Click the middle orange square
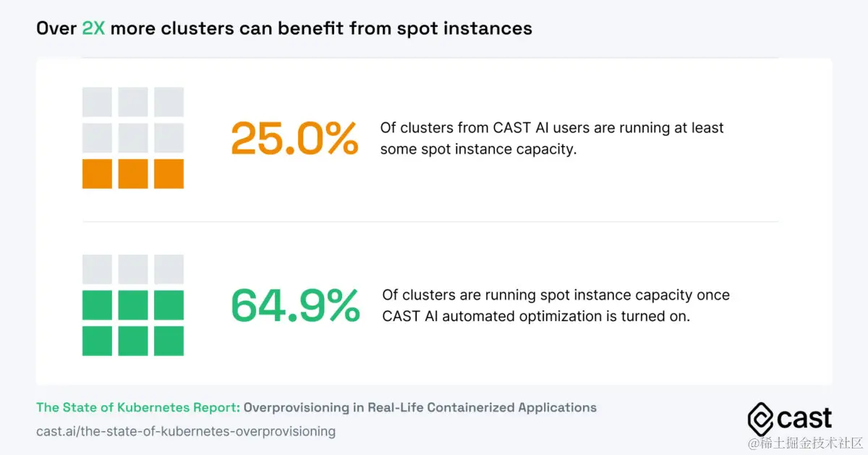Viewport: 868px width, 455px height. click(133, 174)
